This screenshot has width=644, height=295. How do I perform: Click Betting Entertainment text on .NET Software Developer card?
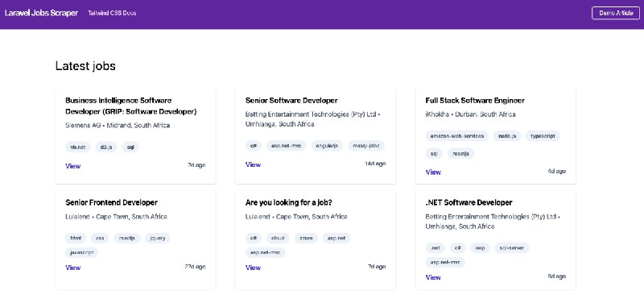click(493, 222)
